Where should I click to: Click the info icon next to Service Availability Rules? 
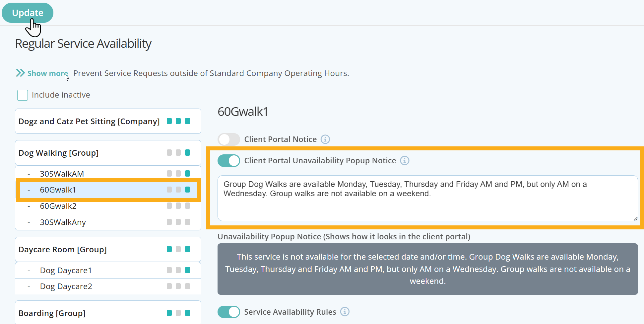coord(345,312)
